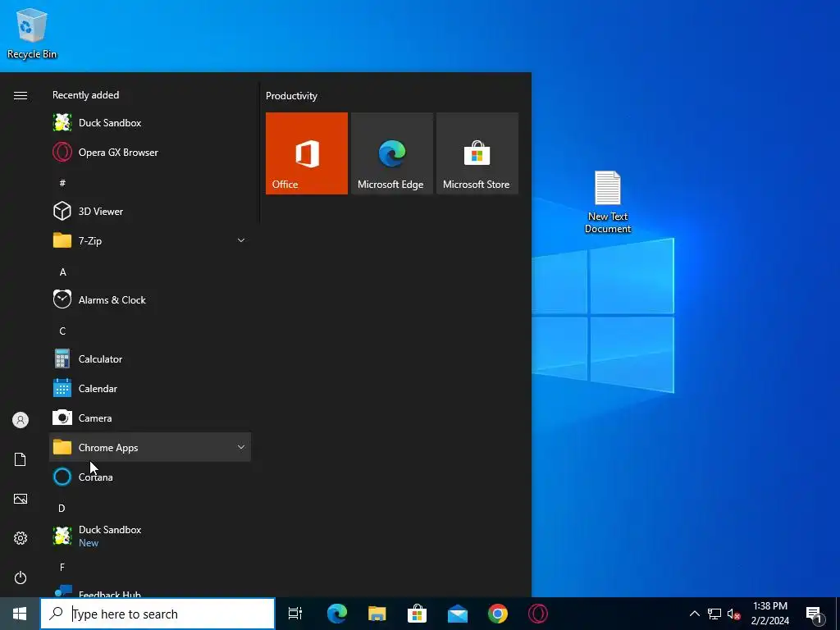Click the Windows Start button

[x=20, y=614]
